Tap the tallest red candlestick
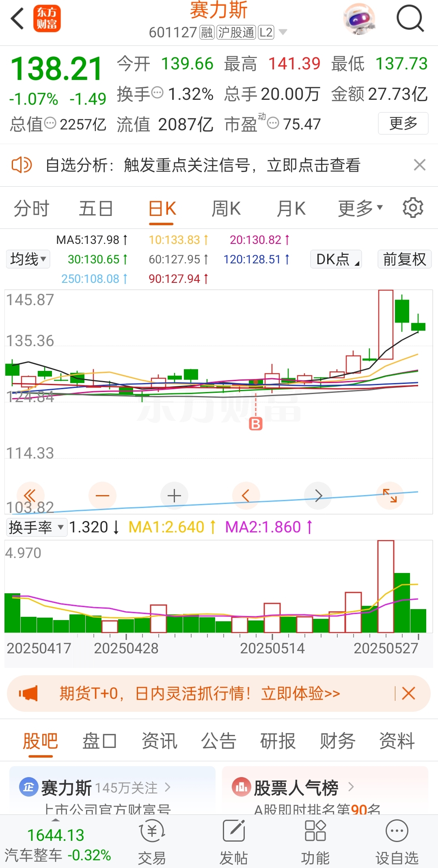Screen dimensions: 438x868 click(x=386, y=325)
